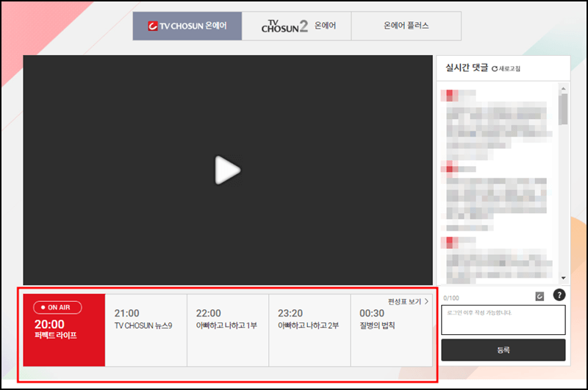
Task: Click the comment list scroll up arrow
Action: tap(563, 88)
